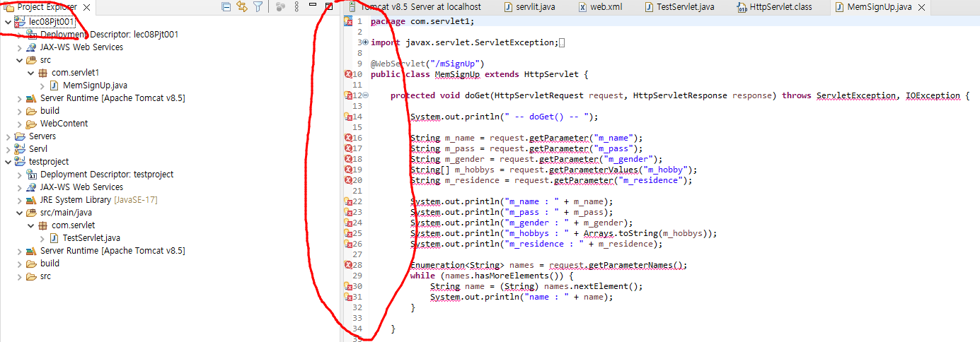The width and height of the screenshot is (980, 342).
Task: Maximize the Project Explorer view
Action: tap(329, 6)
